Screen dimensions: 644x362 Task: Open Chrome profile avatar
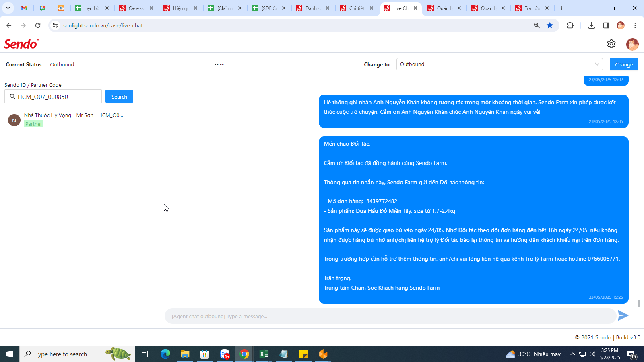tap(621, 25)
